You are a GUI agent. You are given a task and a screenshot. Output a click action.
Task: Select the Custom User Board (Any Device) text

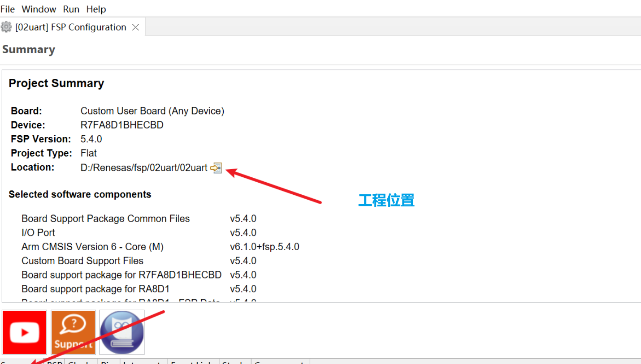152,111
